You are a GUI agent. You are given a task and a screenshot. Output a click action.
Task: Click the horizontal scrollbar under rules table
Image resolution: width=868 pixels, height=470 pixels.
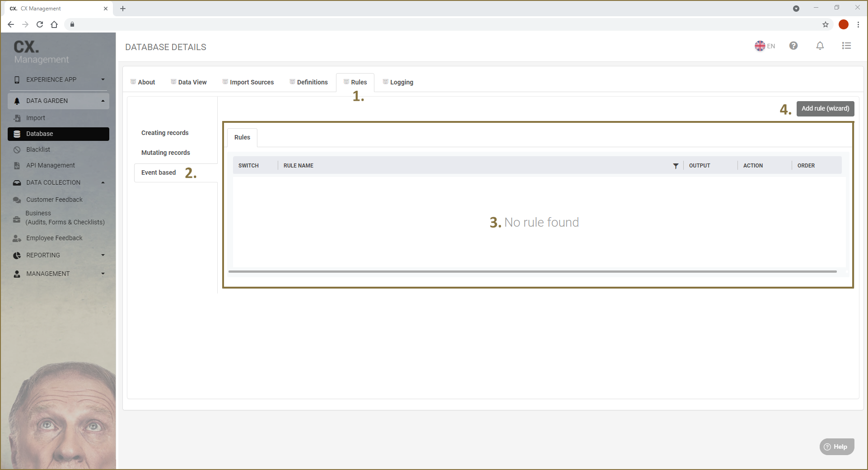pos(532,272)
